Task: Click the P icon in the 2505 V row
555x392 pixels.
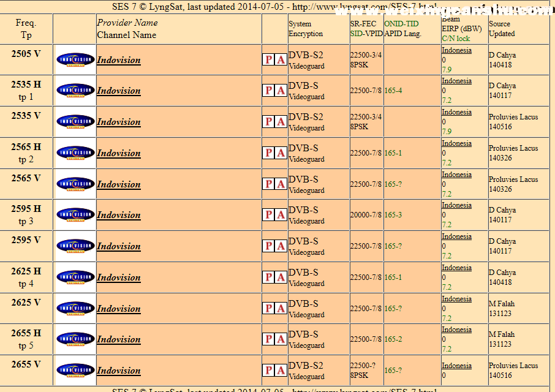Action: [x=269, y=60]
